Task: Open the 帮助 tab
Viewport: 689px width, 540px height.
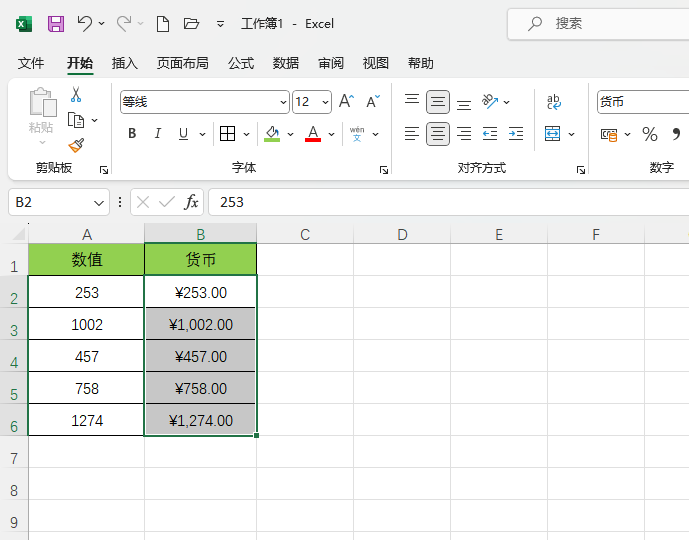Action: pos(421,63)
